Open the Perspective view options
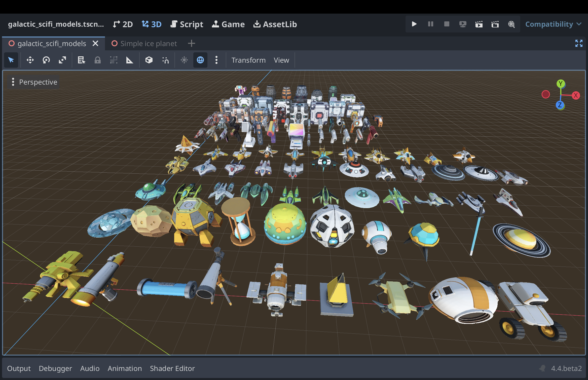The height and width of the screenshot is (380, 588). point(35,82)
